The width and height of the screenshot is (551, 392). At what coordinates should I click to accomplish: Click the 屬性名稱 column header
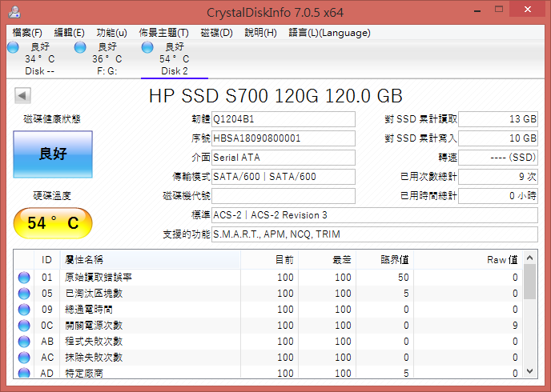(151, 260)
